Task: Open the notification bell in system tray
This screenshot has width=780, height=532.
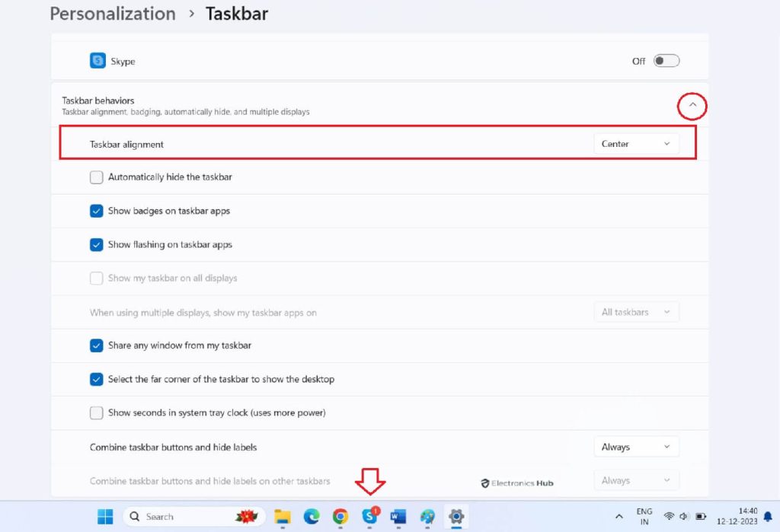Action: click(x=769, y=516)
